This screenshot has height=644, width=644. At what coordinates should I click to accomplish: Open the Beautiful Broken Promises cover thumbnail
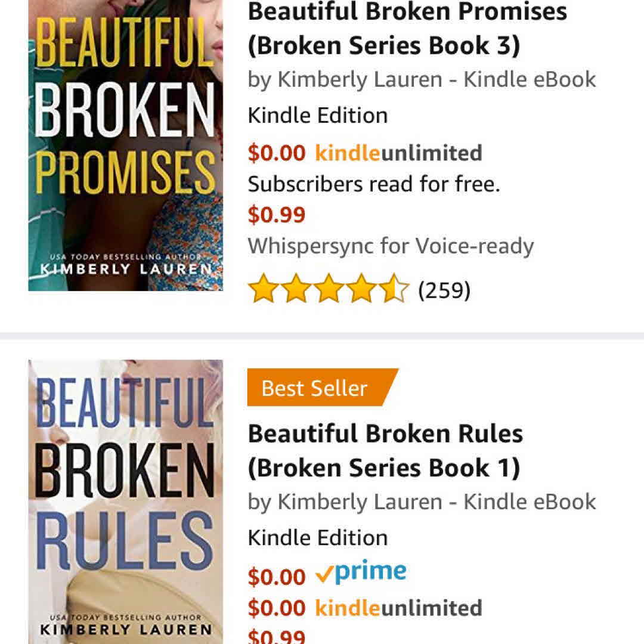tap(125, 145)
